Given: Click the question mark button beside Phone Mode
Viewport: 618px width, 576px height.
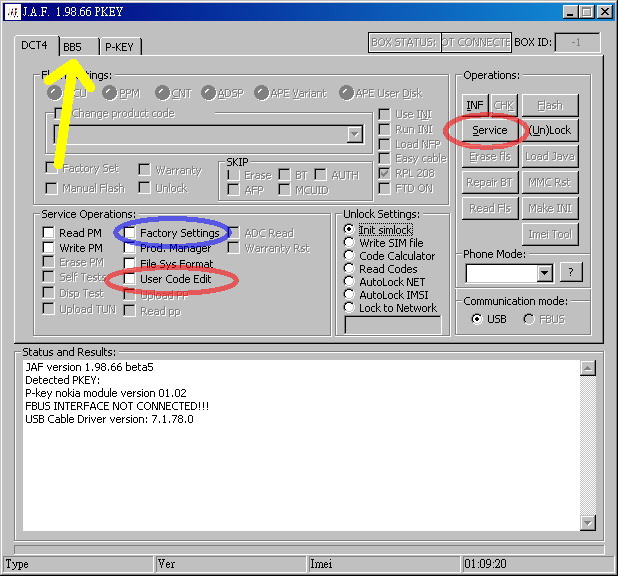Looking at the screenshot, I should point(571,272).
